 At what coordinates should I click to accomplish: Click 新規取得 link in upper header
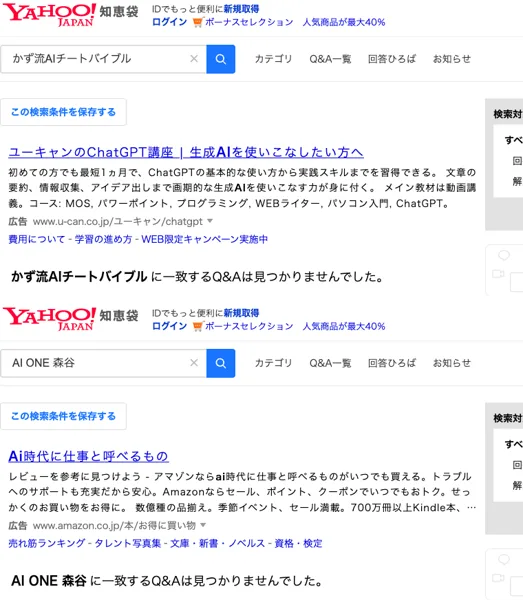[241, 9]
